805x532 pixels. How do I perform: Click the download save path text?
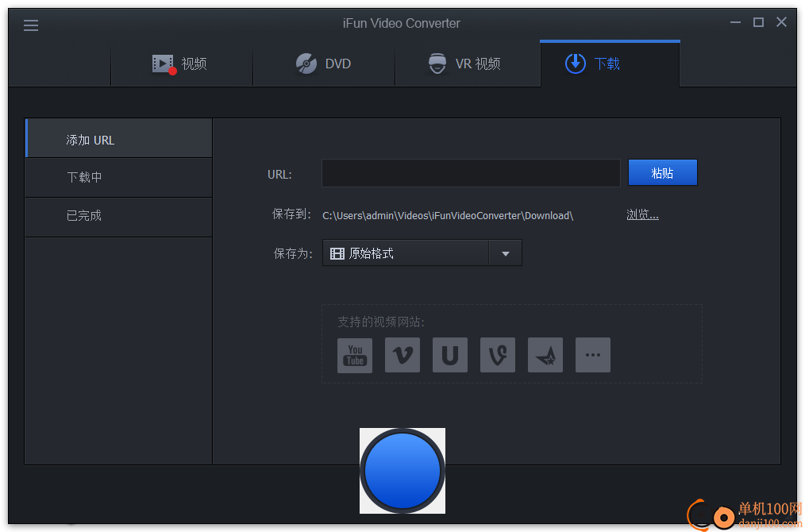pos(448,216)
